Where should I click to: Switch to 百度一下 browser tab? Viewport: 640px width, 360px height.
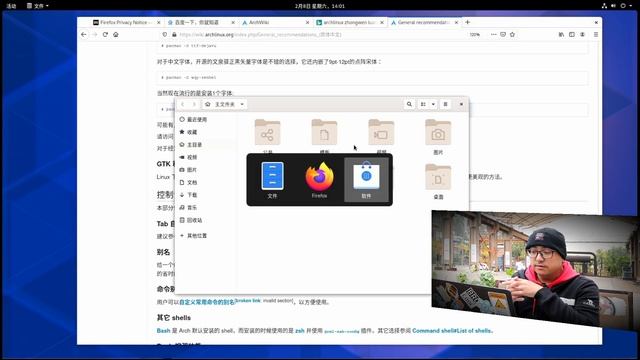click(x=197, y=22)
